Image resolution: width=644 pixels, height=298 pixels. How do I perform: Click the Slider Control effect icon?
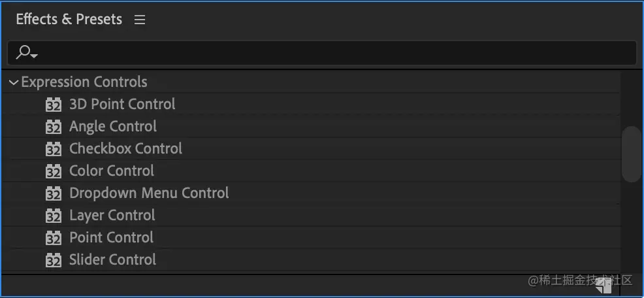[x=54, y=260]
